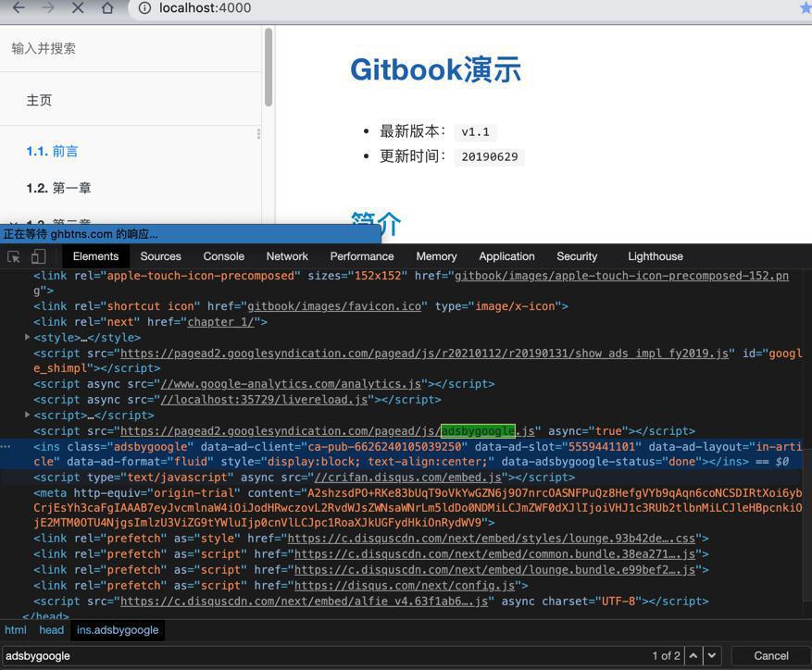Click the Gitbook演示 page heading
This screenshot has width=812, height=670.
[x=435, y=70]
